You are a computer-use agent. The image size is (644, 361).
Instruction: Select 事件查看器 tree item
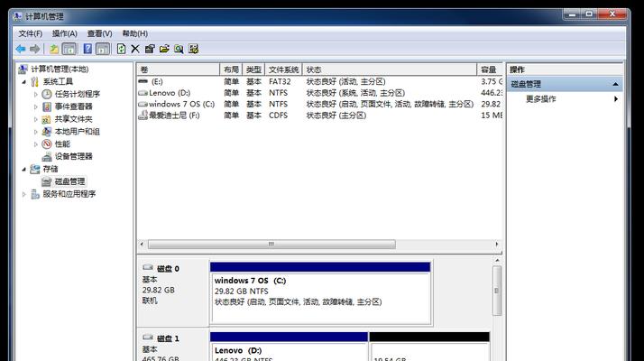(x=74, y=106)
